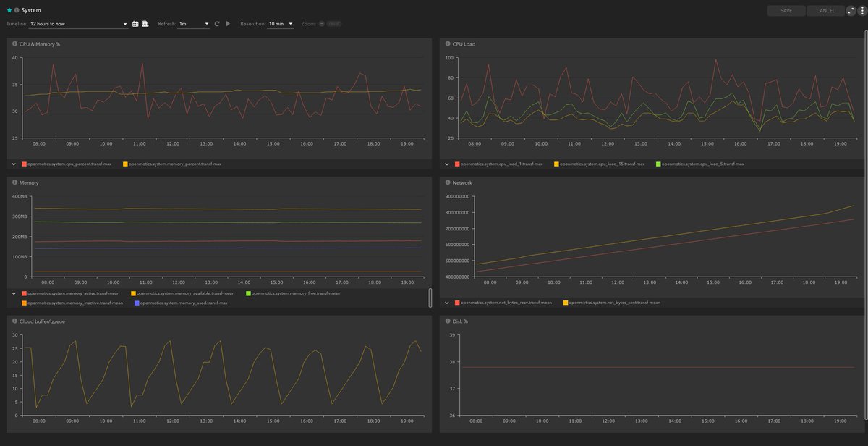This screenshot has width=868, height=446.
Task: Click the icon right of the calendar
Action: pyautogui.click(x=145, y=24)
